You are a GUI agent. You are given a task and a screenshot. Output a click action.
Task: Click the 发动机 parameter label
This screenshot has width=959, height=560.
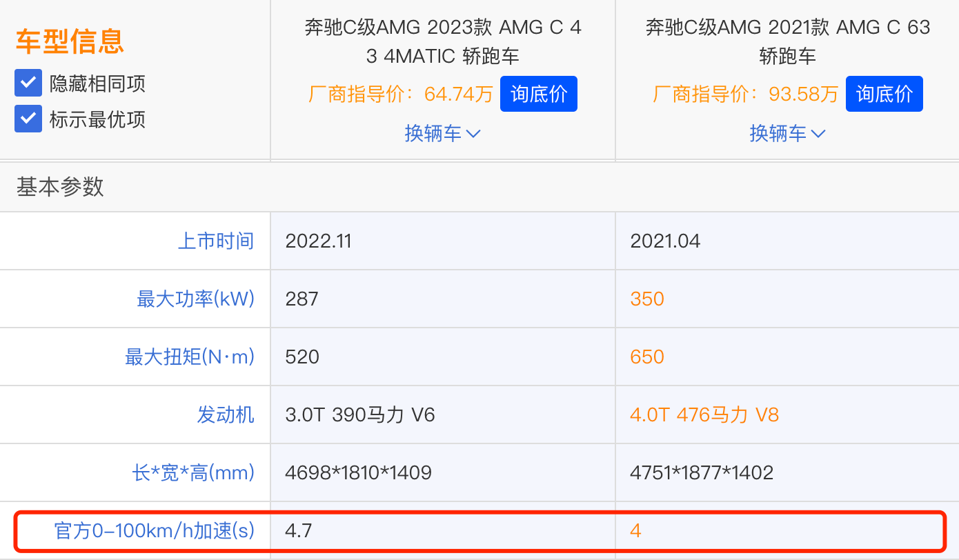click(226, 414)
